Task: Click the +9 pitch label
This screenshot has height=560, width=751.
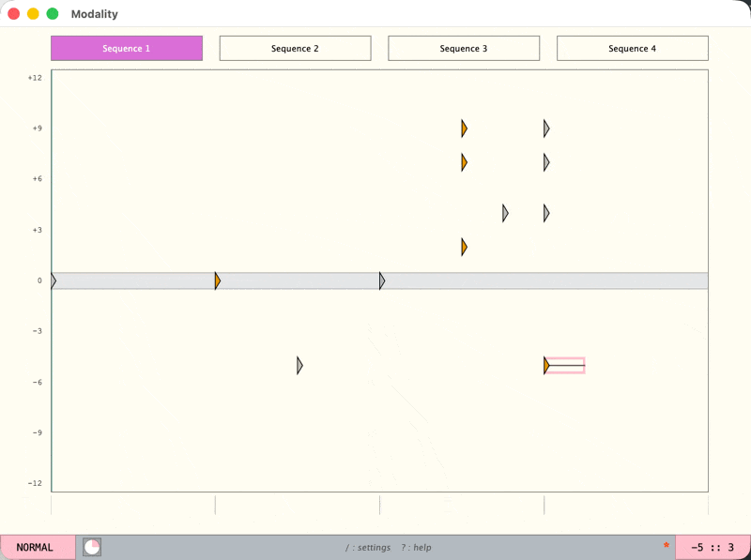Action: click(x=38, y=129)
